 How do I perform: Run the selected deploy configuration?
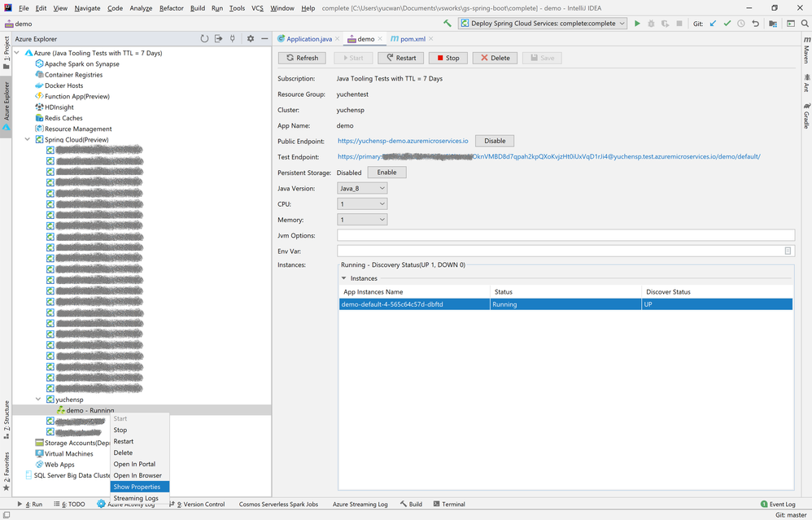pos(637,24)
